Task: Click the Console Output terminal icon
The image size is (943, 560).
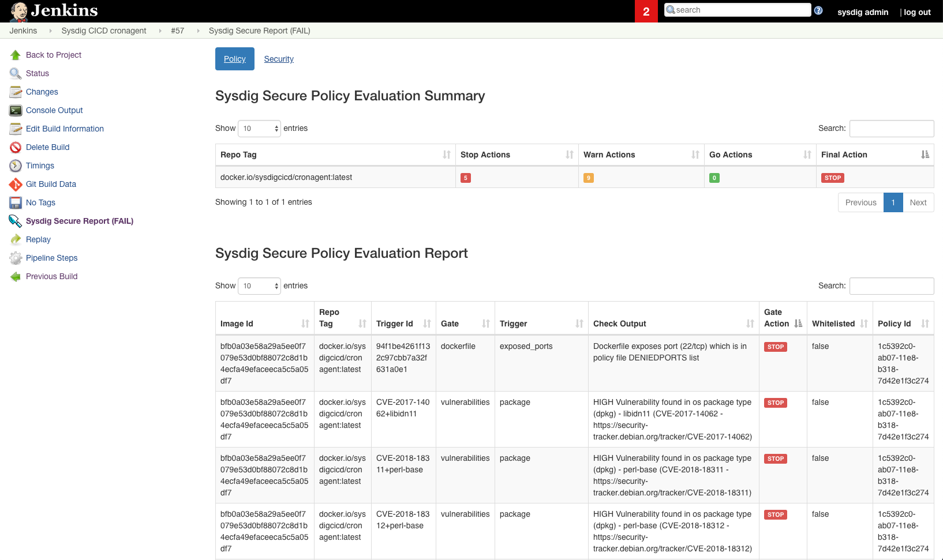Action: 16,110
